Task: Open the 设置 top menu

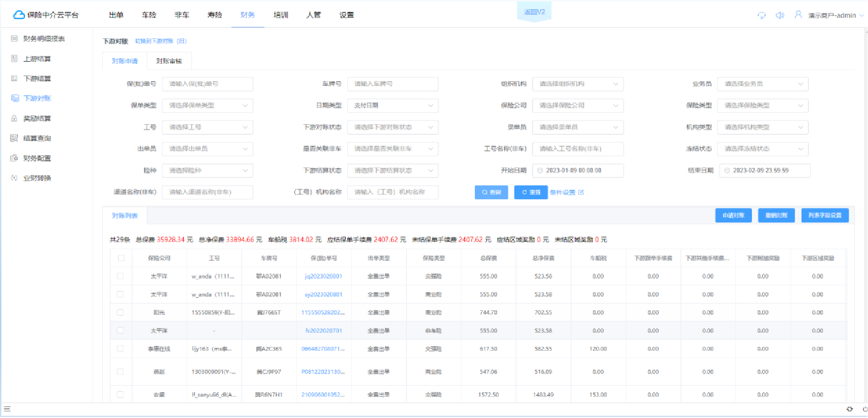Action: (x=347, y=15)
